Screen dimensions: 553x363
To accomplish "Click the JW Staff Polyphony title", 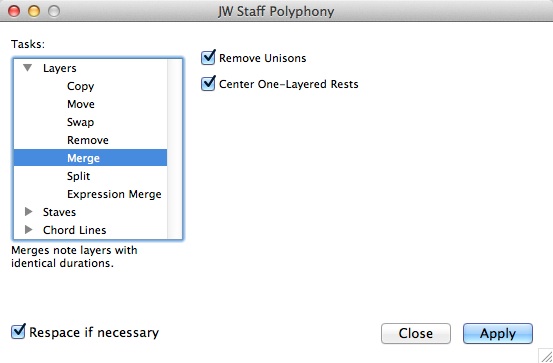I will (276, 11).
